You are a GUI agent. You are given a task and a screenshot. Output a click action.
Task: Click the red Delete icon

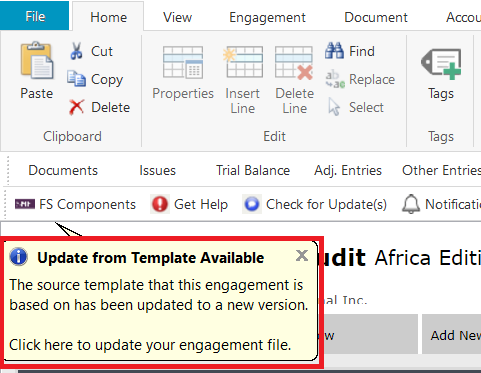[x=76, y=107]
